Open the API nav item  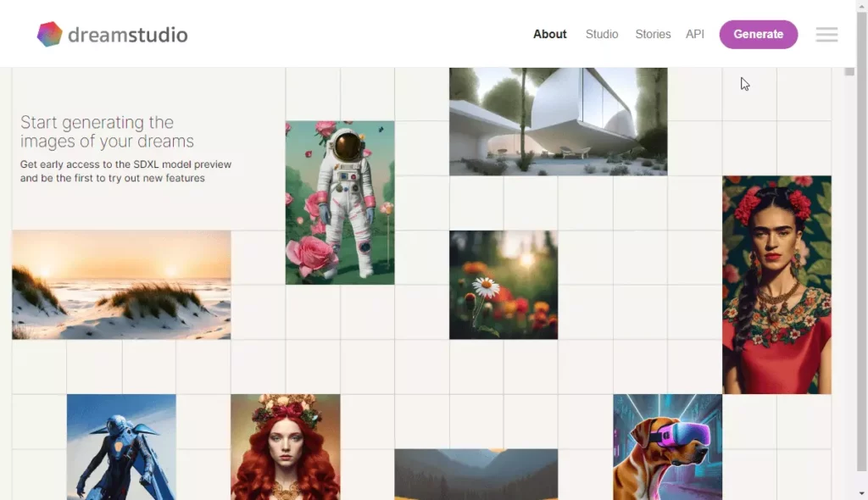click(695, 35)
